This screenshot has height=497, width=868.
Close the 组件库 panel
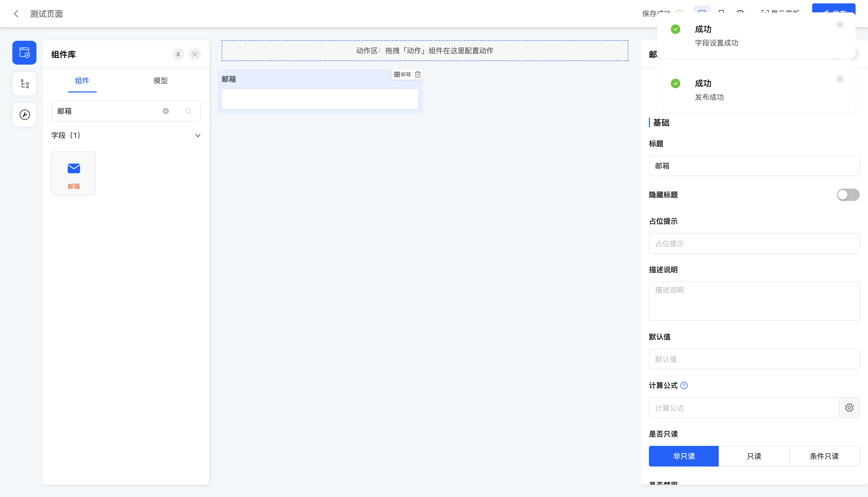click(x=195, y=54)
